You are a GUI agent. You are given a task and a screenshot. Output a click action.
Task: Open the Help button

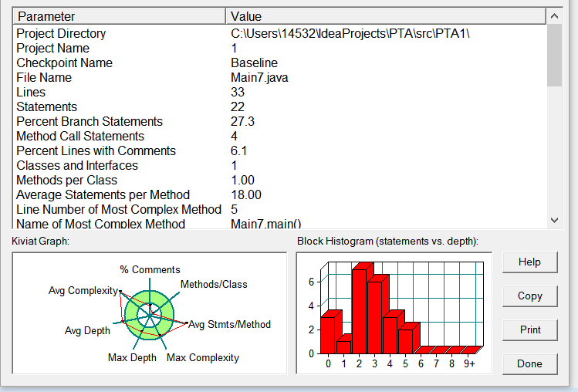tap(529, 262)
